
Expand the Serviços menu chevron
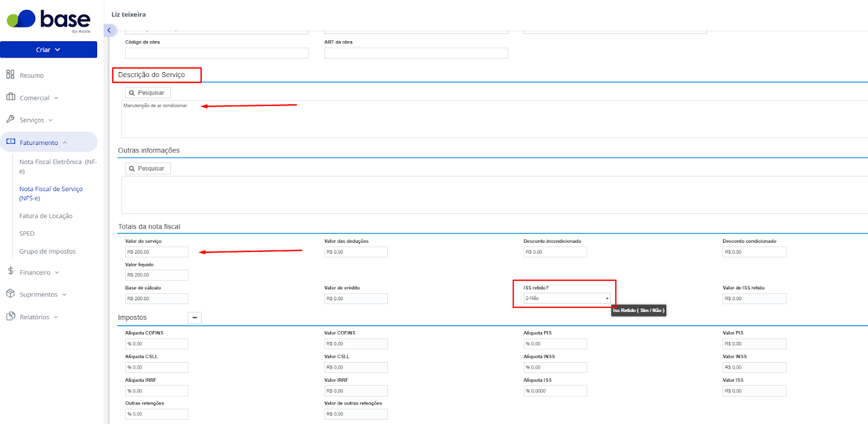click(50, 121)
